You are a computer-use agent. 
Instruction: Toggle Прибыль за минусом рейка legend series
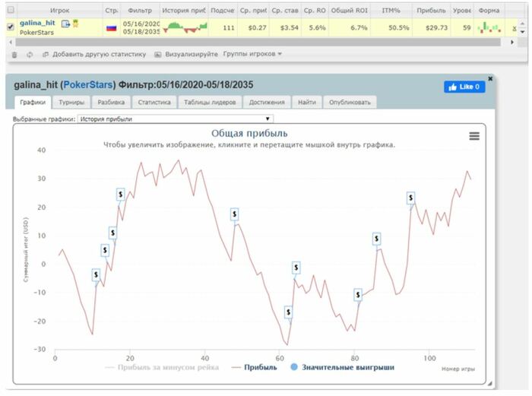coord(162,367)
